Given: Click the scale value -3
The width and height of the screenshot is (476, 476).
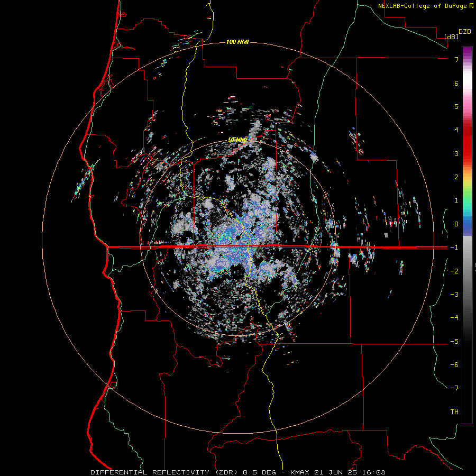Looking at the screenshot, I should click(454, 294).
